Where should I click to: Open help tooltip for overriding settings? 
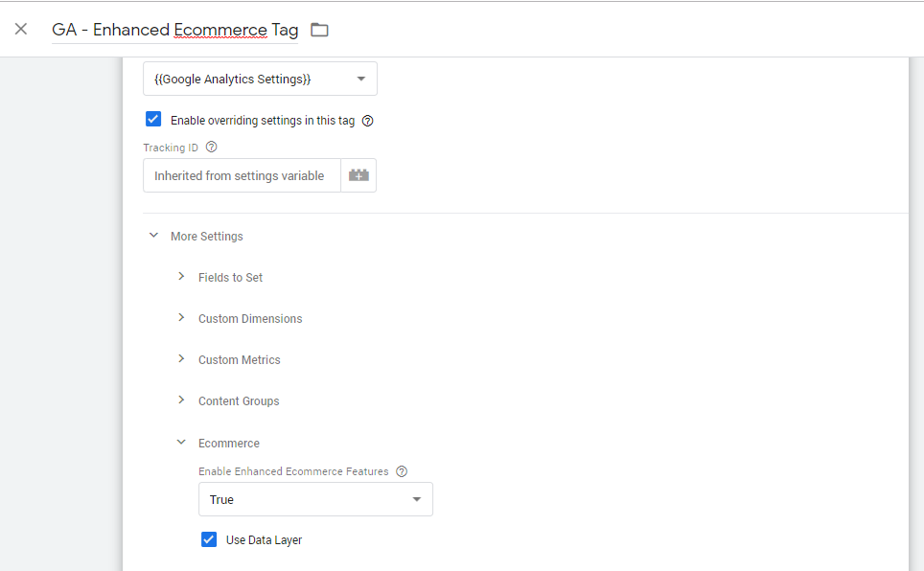368,120
